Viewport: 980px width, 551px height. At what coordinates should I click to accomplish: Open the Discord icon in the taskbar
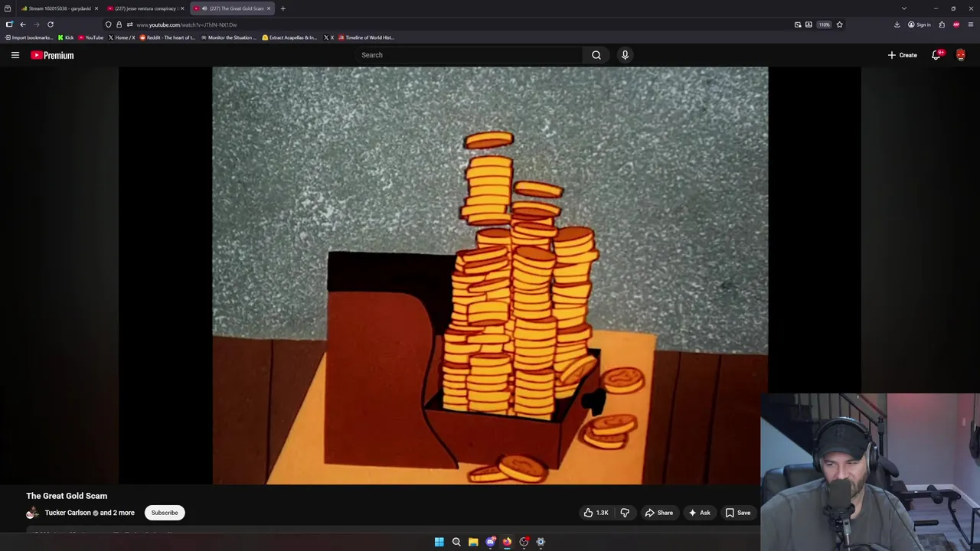coord(490,542)
